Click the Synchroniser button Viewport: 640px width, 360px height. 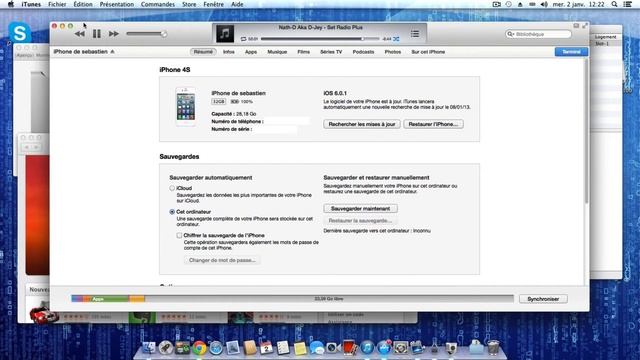[543, 299]
